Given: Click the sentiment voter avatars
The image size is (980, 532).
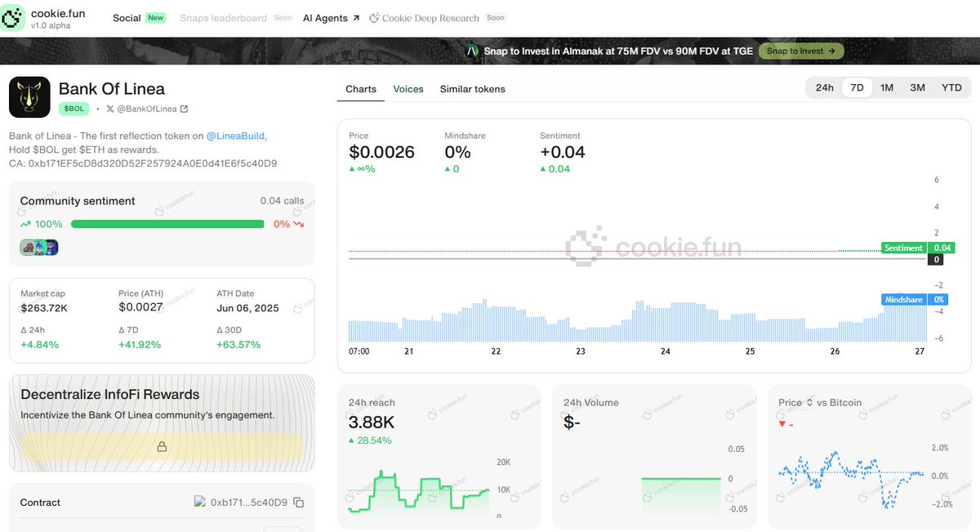Looking at the screenshot, I should (39, 247).
